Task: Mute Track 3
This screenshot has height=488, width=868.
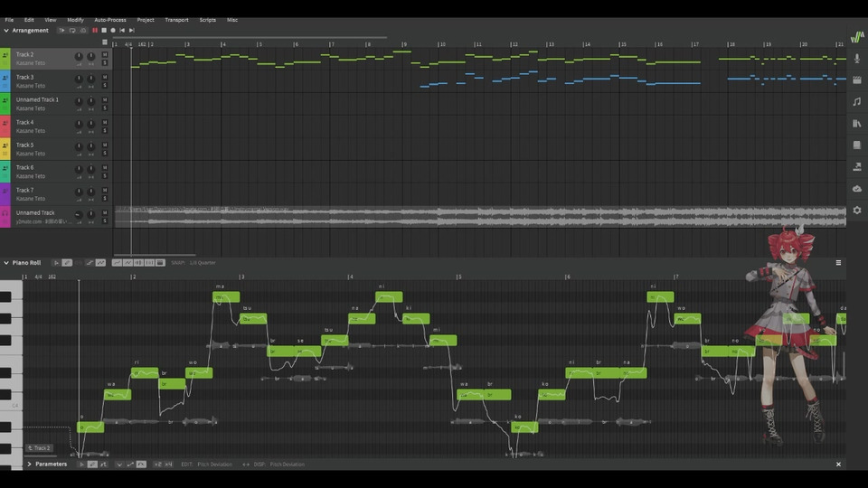Action: (x=105, y=78)
